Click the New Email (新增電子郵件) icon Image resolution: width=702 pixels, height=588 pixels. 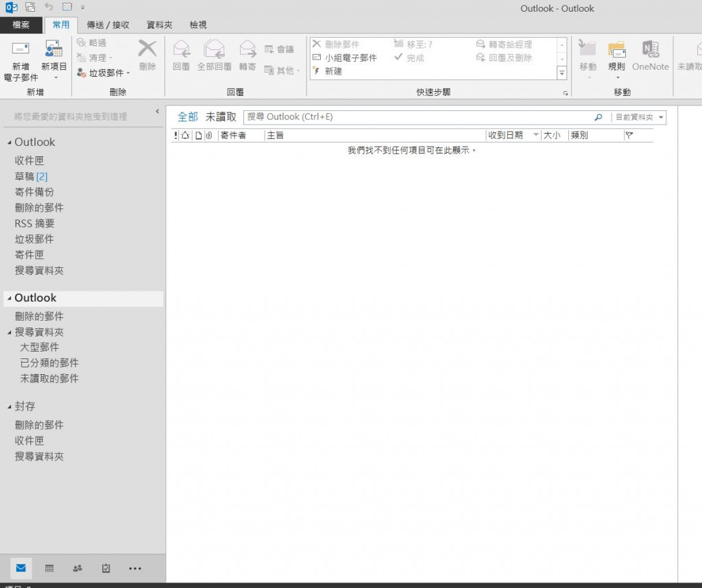[21, 49]
